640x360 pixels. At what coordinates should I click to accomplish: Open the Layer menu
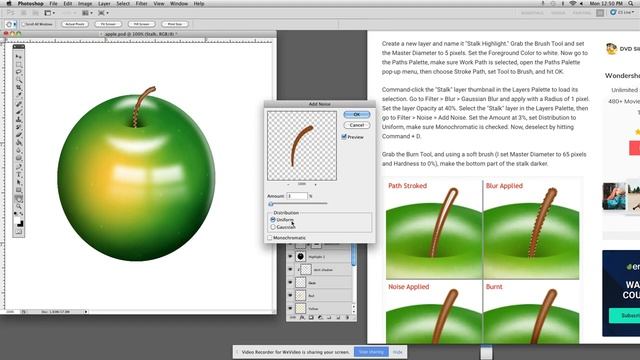pos(104,4)
